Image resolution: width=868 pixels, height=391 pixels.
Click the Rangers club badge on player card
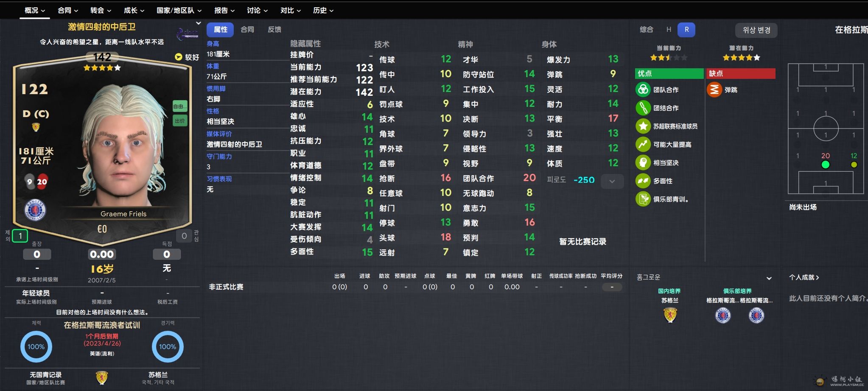tap(35, 210)
